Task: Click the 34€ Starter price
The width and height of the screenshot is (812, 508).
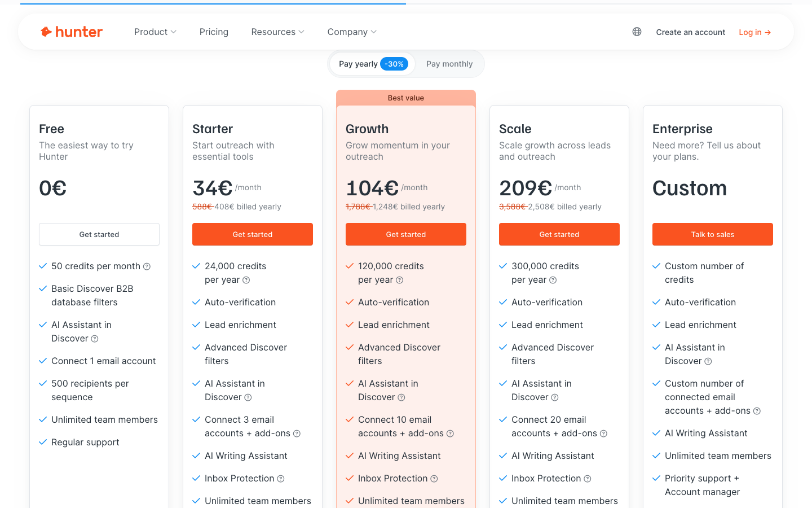Action: point(213,188)
